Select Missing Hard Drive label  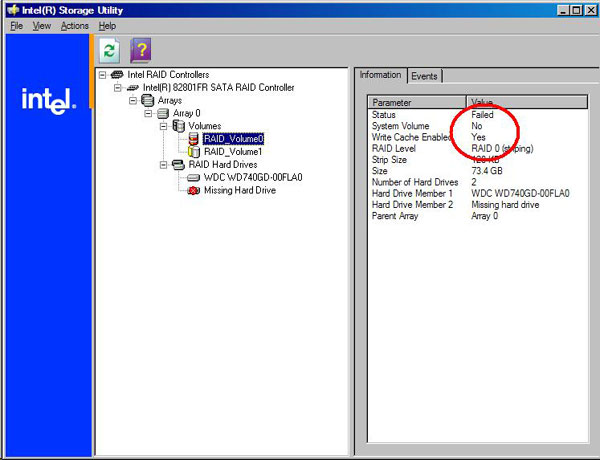point(240,190)
